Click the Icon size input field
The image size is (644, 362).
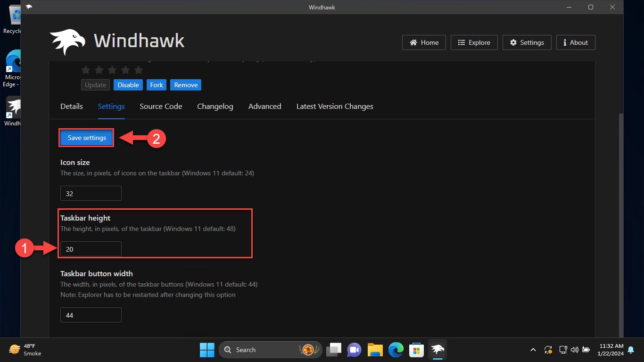click(91, 193)
